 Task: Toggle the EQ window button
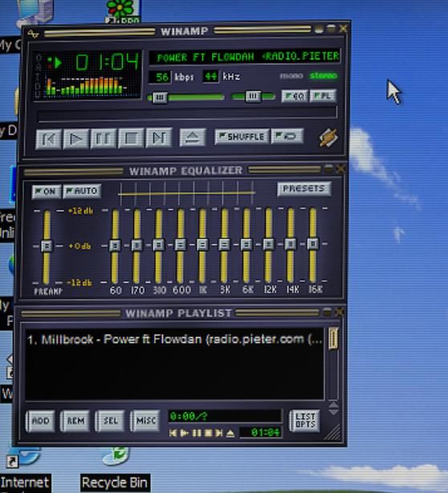[295, 96]
